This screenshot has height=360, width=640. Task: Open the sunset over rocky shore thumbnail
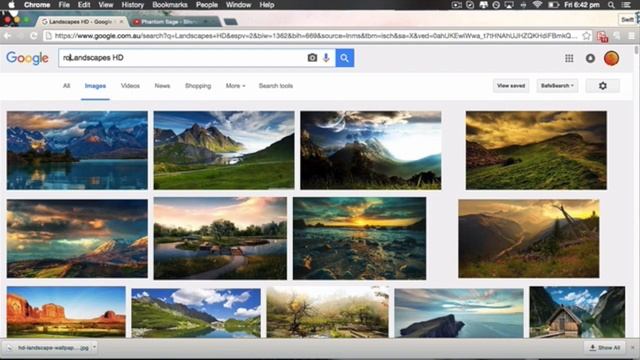[359, 238]
